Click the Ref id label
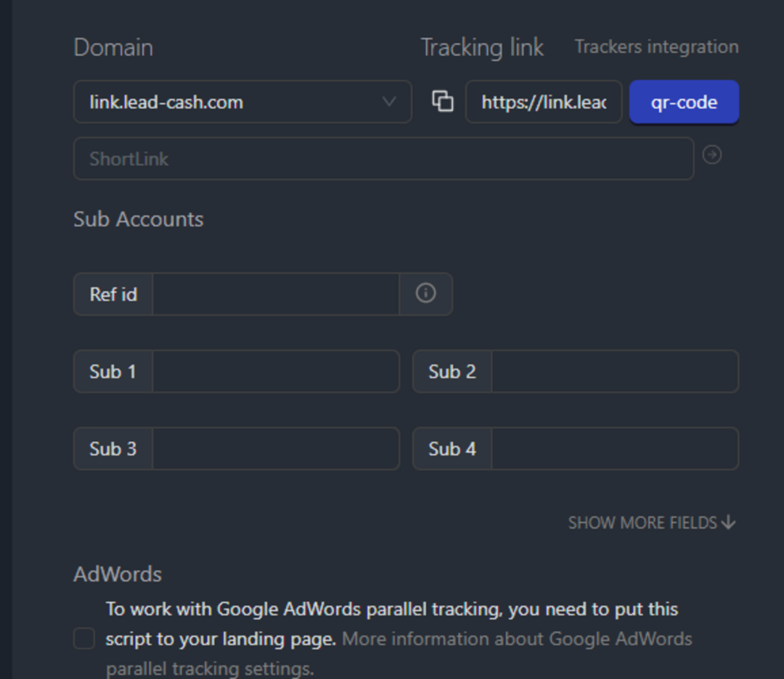The image size is (784, 679). pyautogui.click(x=113, y=294)
